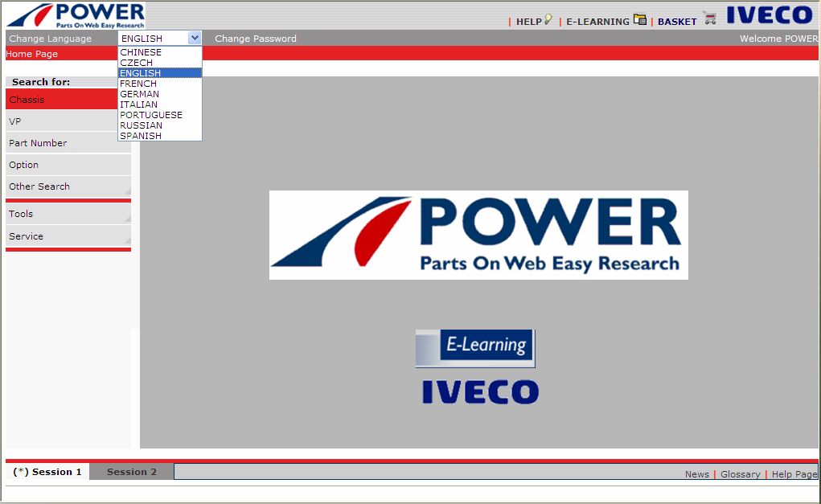Open the News link in the footer
The width and height of the screenshot is (821, 504).
[x=697, y=474]
